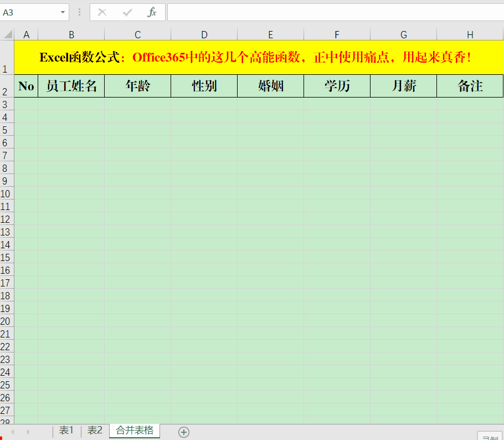
Task: Click the 'No' header cell
Action: point(27,86)
